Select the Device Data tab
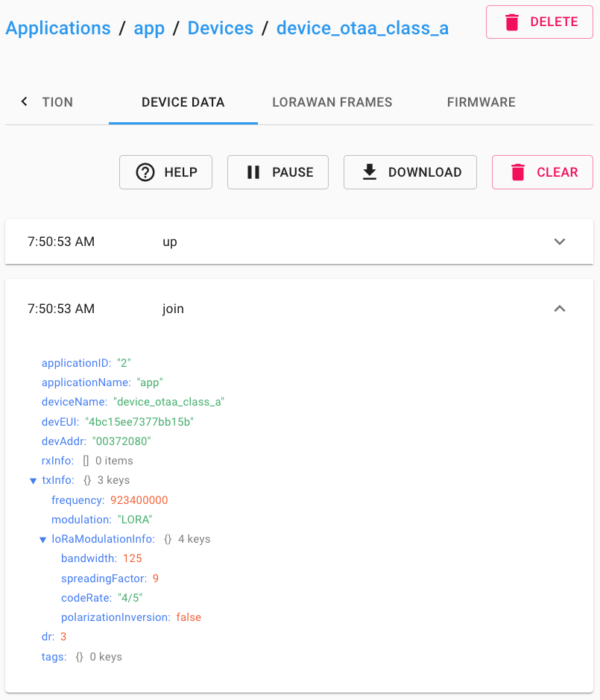Image resolution: width=600 pixels, height=700 pixels. click(x=183, y=102)
